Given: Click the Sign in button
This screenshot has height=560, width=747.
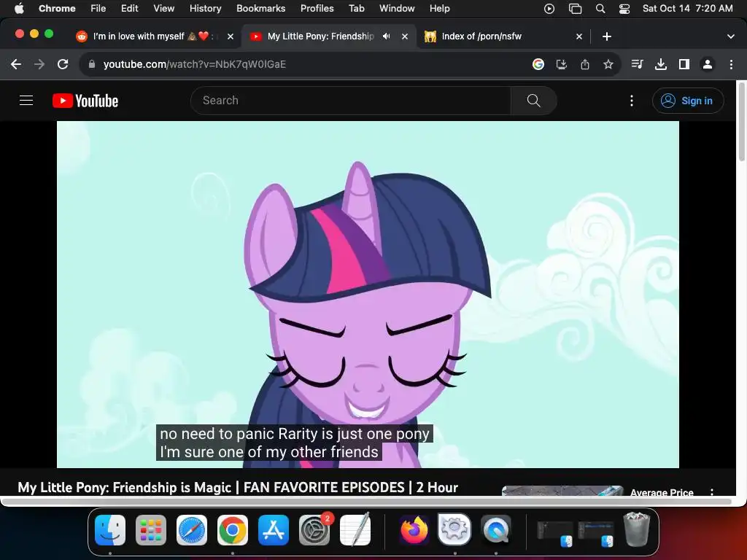Looking at the screenshot, I should [x=687, y=101].
